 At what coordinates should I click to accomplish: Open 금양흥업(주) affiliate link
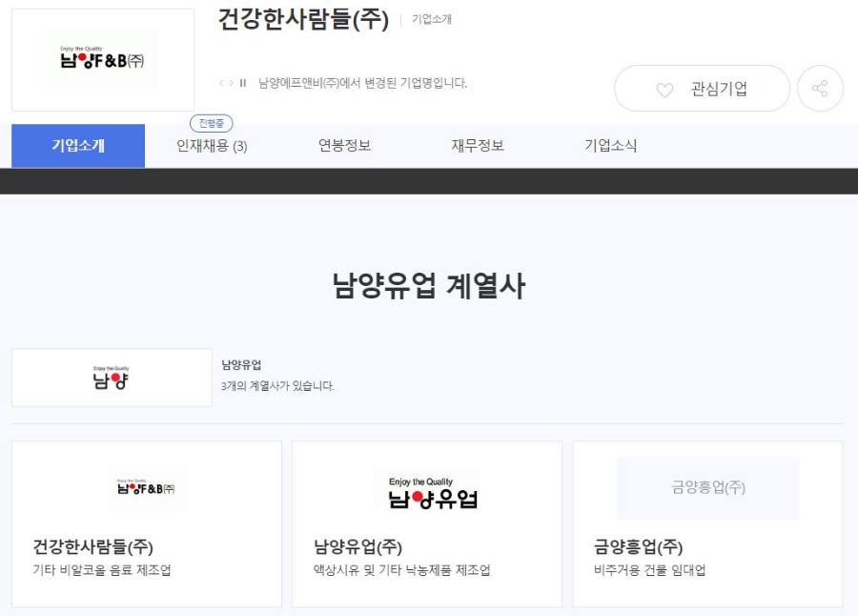[638, 546]
